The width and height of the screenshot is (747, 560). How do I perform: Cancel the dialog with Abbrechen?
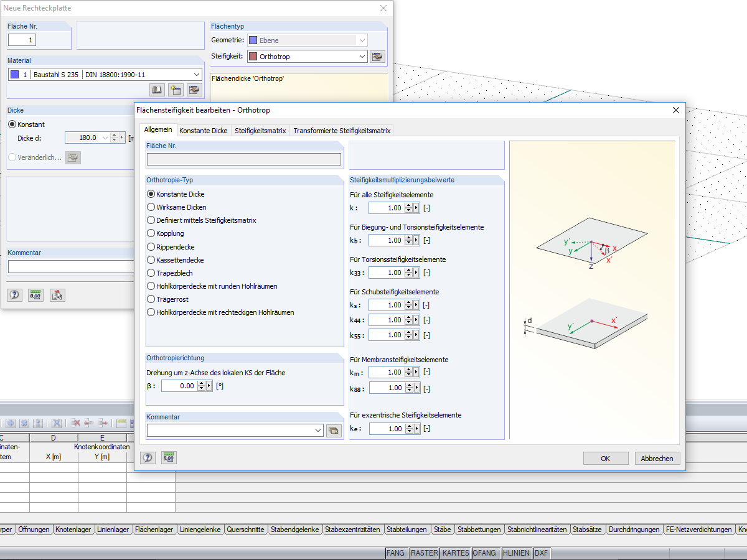657,458
